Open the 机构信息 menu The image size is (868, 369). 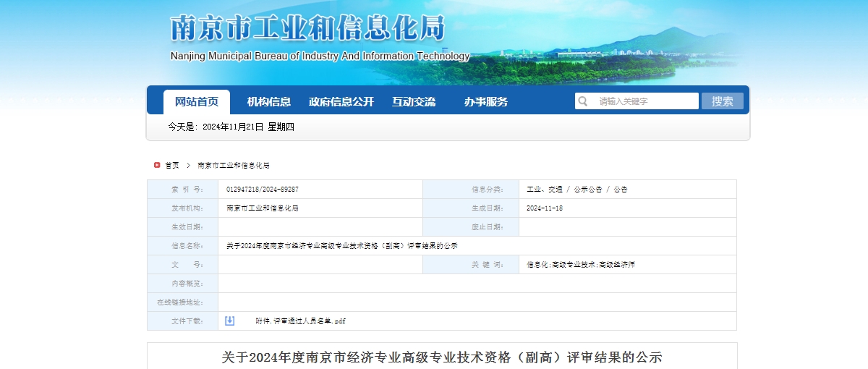point(269,102)
